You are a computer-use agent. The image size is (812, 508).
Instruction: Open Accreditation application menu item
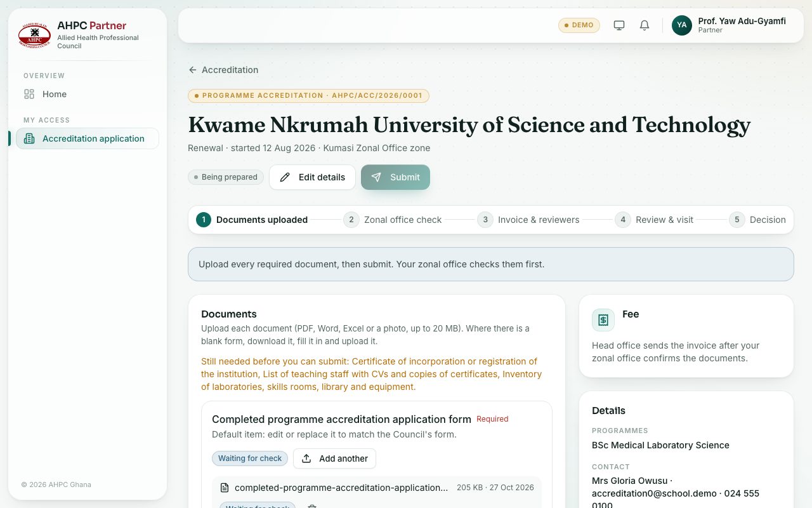pos(87,138)
